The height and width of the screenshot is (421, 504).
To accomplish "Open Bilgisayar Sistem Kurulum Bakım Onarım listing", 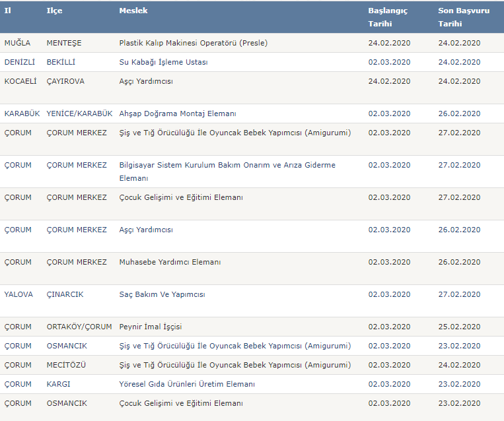I will pos(227,172).
